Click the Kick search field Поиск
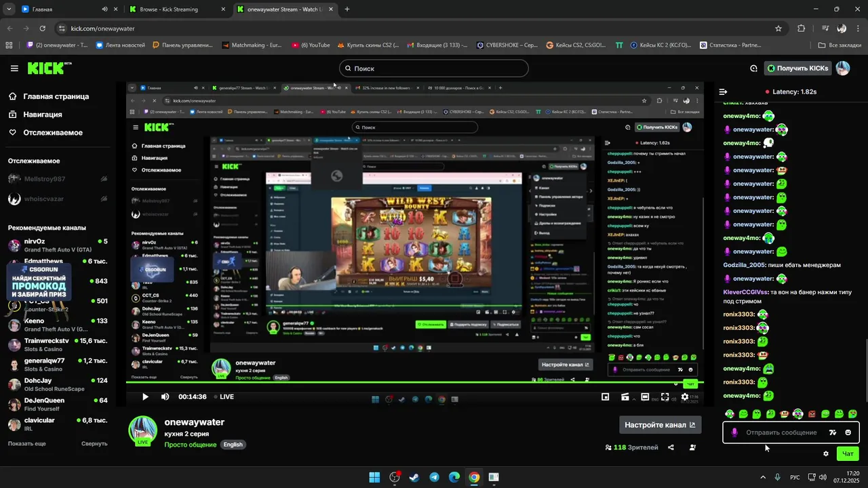The width and height of the screenshot is (868, 488). click(x=434, y=68)
